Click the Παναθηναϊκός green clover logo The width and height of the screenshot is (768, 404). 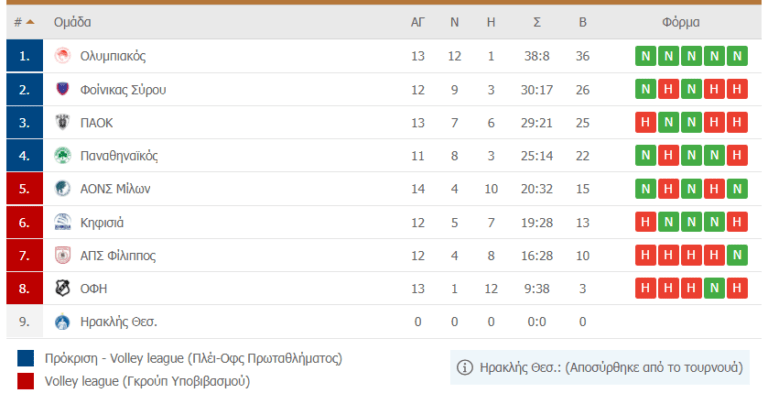(63, 156)
